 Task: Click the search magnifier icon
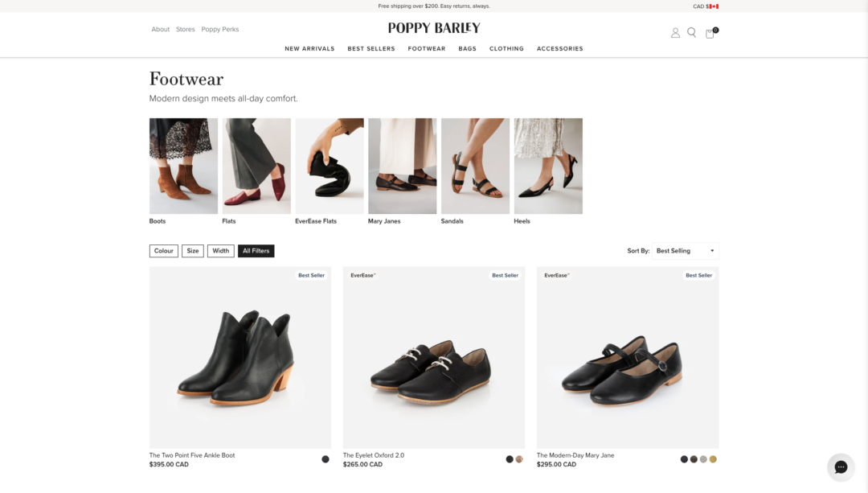tap(691, 33)
